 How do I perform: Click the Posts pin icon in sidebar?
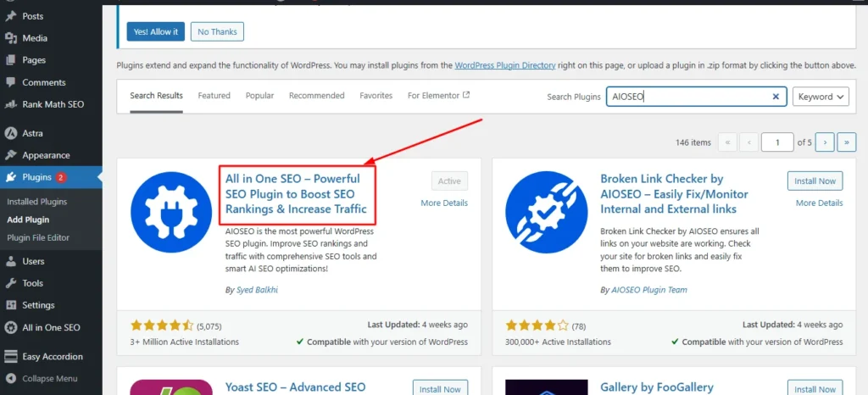coord(10,16)
